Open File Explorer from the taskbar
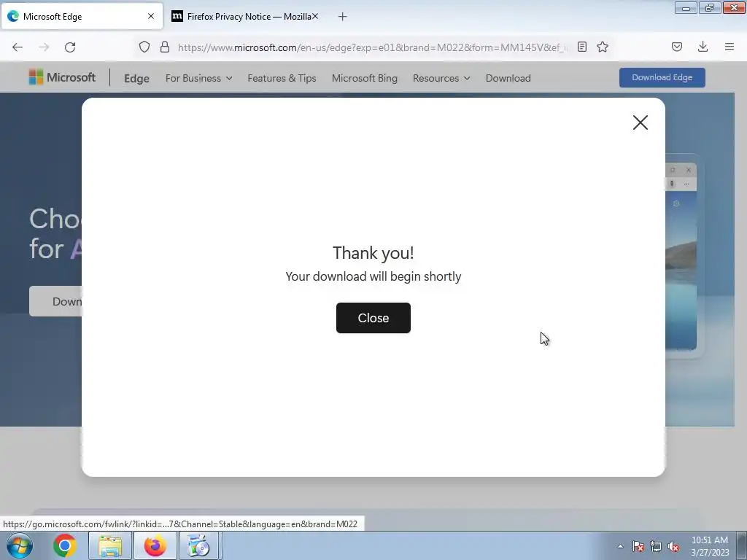 (110, 545)
